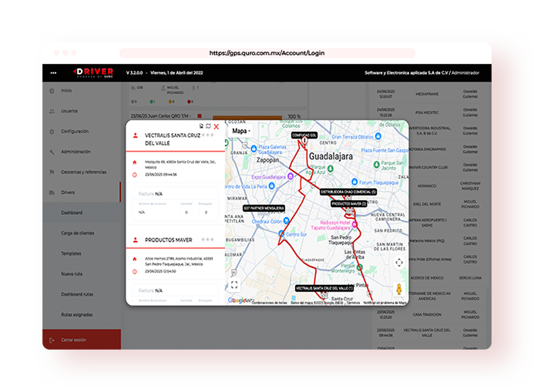534x392 pixels.
Task: Rate VECTRALIS SANTA CRUZ with the stars
Action: click(208, 135)
